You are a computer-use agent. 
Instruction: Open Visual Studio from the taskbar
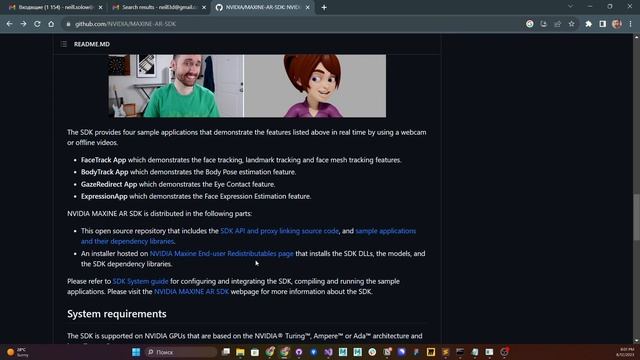pos(328,352)
